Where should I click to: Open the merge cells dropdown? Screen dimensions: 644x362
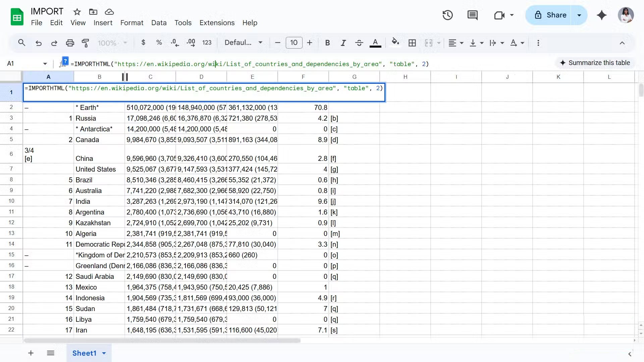tap(432, 43)
